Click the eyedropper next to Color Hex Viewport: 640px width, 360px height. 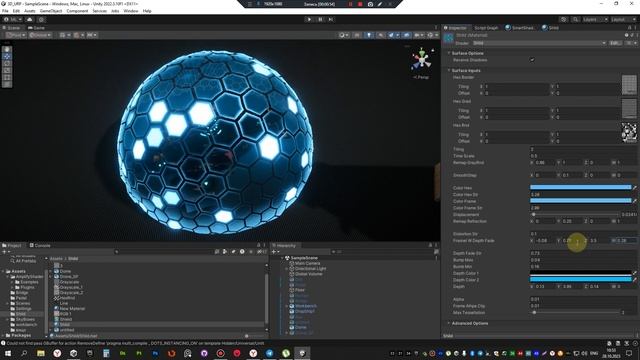pyautogui.click(x=634, y=187)
